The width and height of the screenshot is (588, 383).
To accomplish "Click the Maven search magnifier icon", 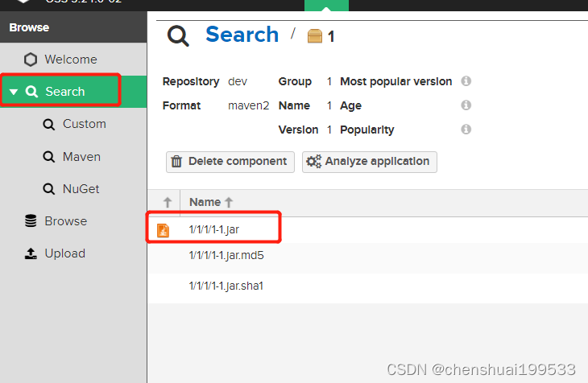I will (x=49, y=157).
